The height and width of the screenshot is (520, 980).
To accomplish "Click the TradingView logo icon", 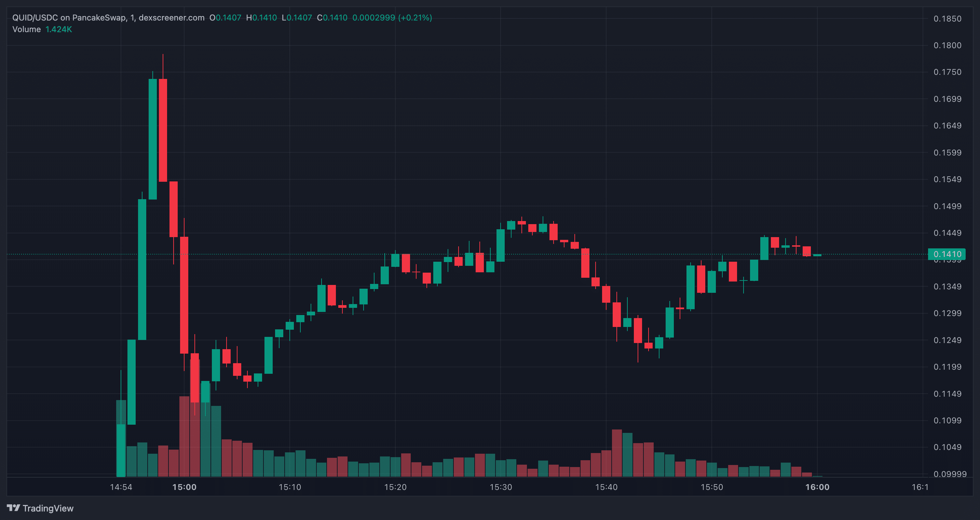I will click(13, 508).
